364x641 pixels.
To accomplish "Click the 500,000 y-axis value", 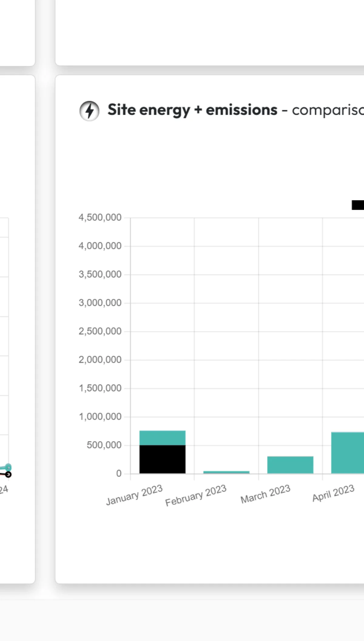I will [x=104, y=445].
